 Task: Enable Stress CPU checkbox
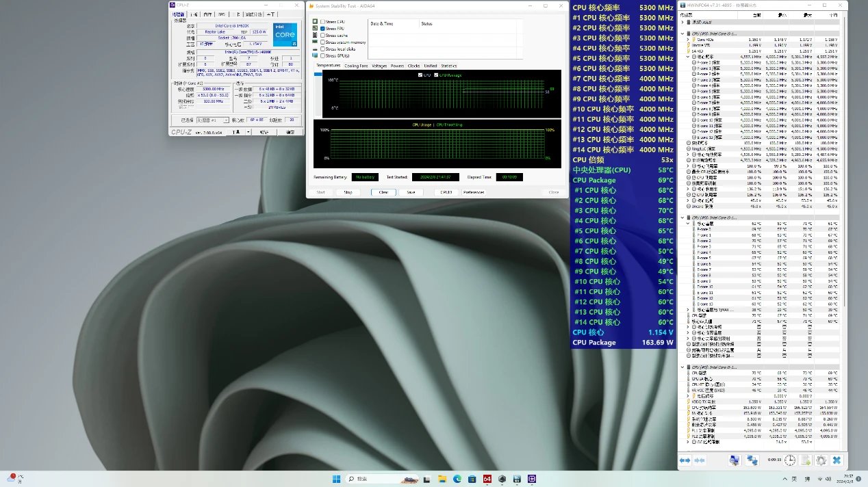[323, 22]
